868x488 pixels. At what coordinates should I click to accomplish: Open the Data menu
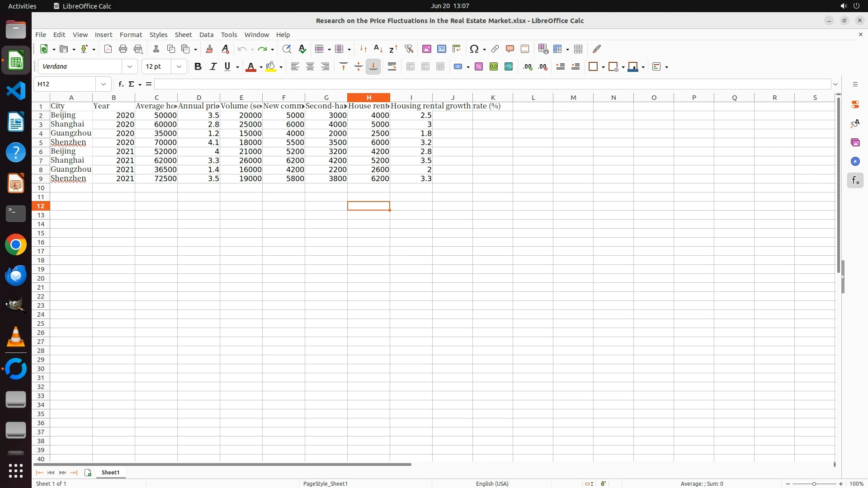206,35
